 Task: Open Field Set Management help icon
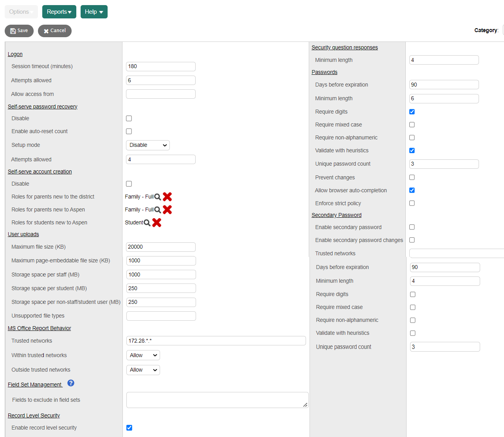(70, 383)
